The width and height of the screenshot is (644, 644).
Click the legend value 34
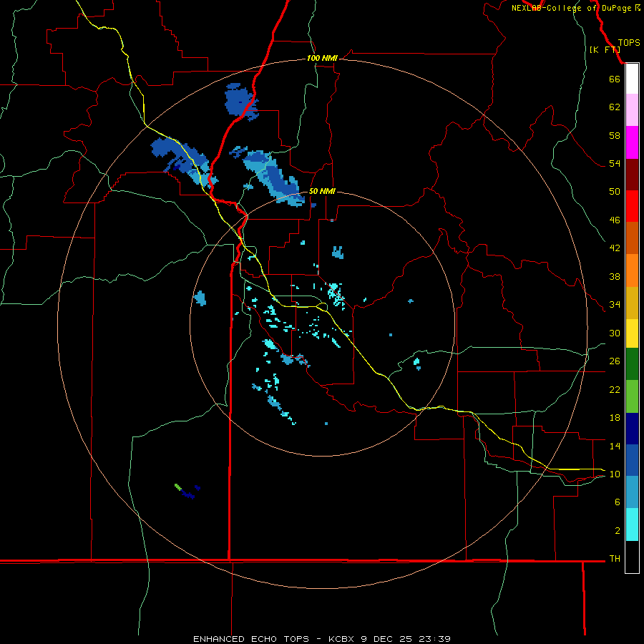[x=615, y=305]
